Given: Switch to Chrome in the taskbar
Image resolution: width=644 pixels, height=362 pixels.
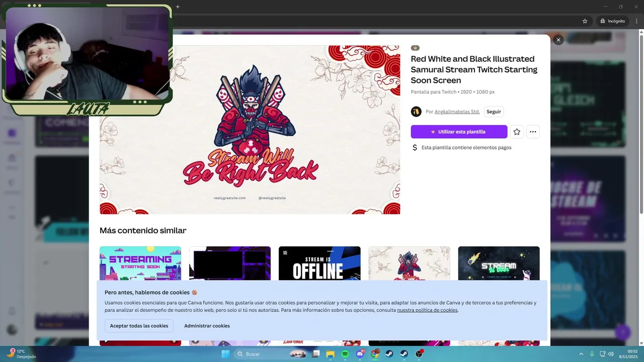Looking at the screenshot, I should pyautogui.click(x=375, y=354).
